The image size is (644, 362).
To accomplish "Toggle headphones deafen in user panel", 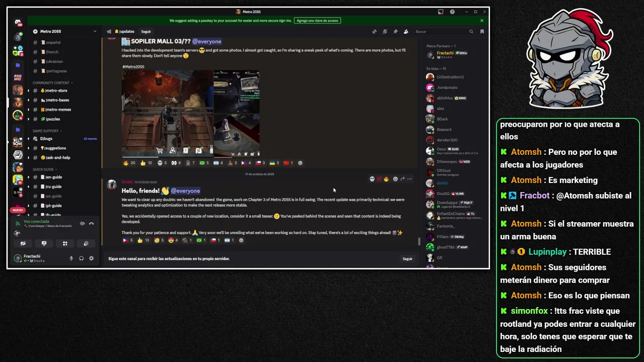I will 81,258.
